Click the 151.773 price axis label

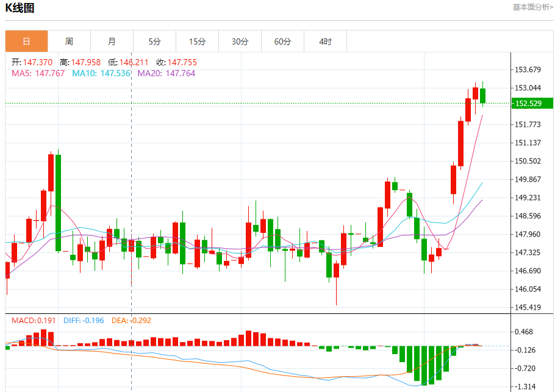528,124
